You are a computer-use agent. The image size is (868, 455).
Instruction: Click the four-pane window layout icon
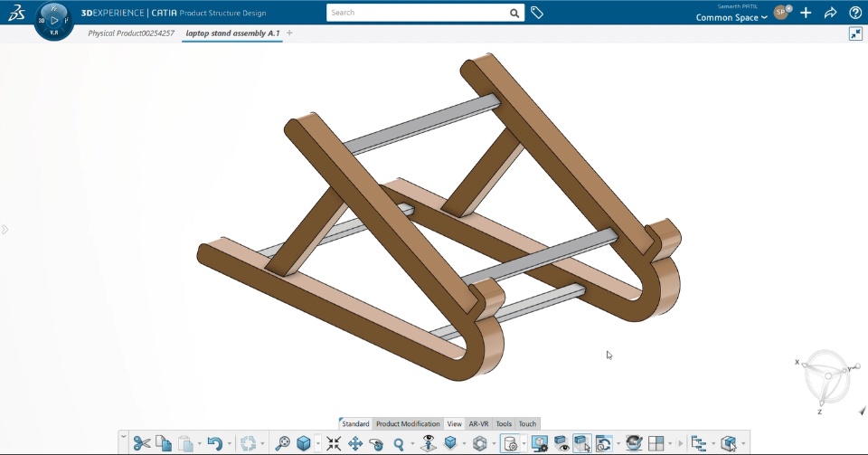tap(656, 443)
